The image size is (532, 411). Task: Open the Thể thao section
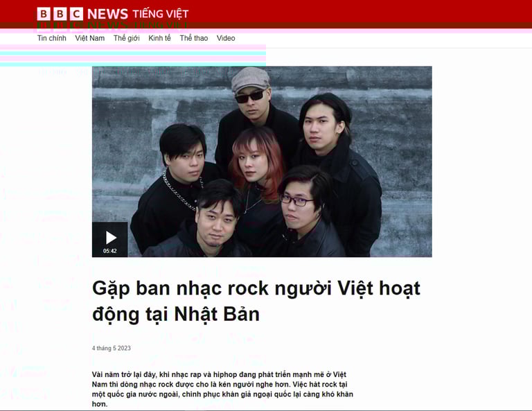pos(194,38)
